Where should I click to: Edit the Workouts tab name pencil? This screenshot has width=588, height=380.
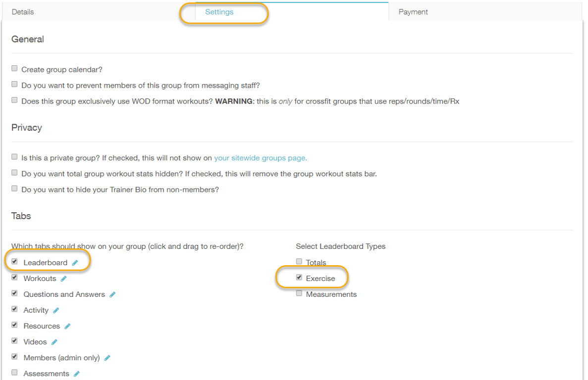(x=63, y=279)
